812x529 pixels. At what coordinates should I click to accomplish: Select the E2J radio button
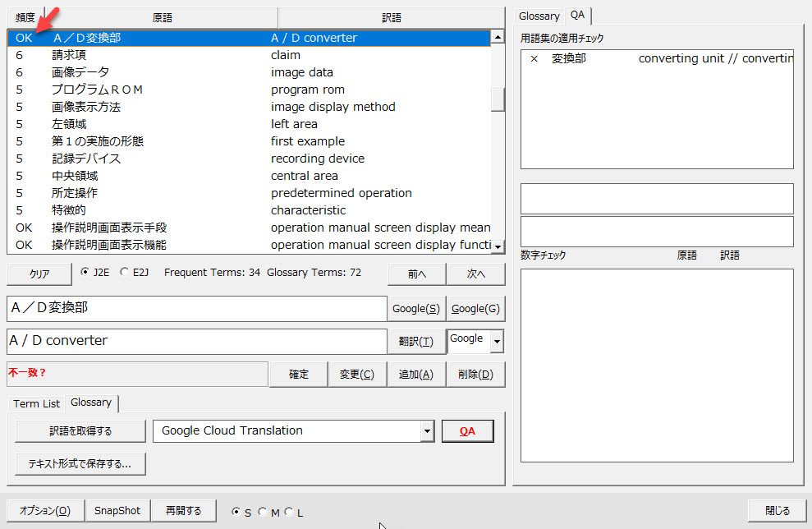[124, 273]
